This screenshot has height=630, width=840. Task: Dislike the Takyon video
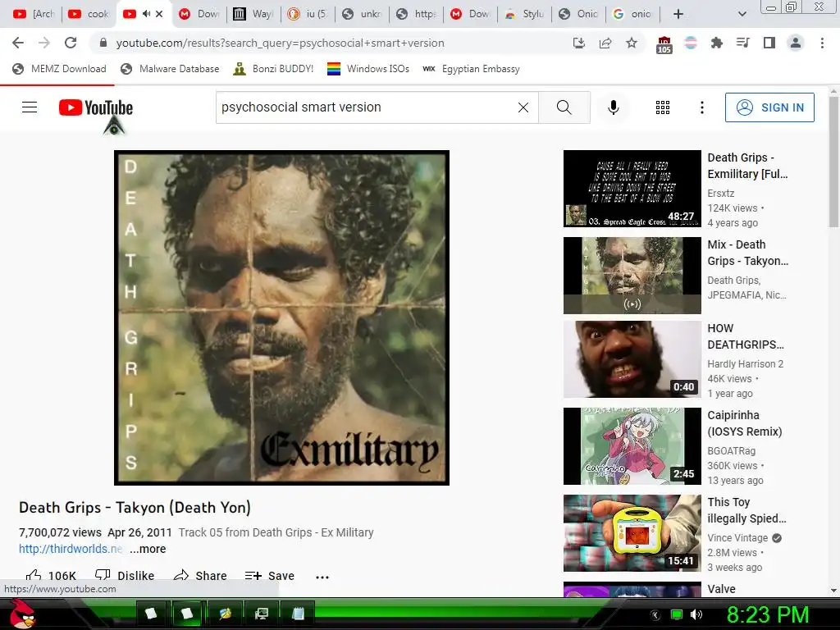(x=125, y=576)
